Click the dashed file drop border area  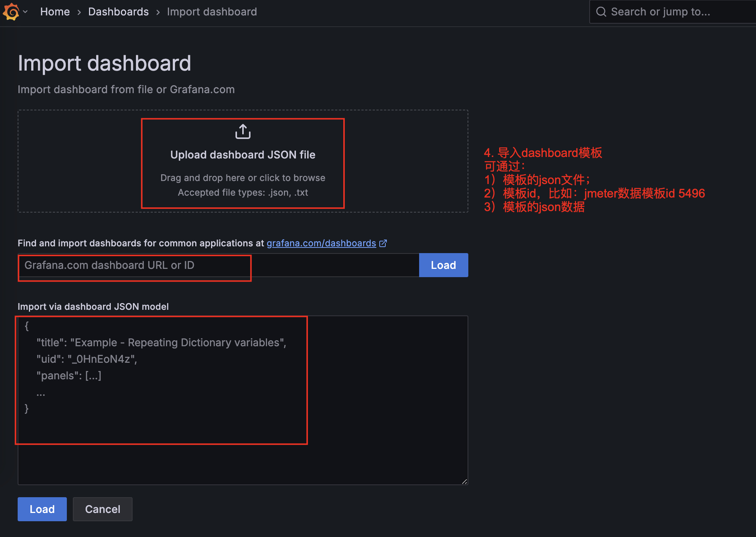tap(75, 161)
